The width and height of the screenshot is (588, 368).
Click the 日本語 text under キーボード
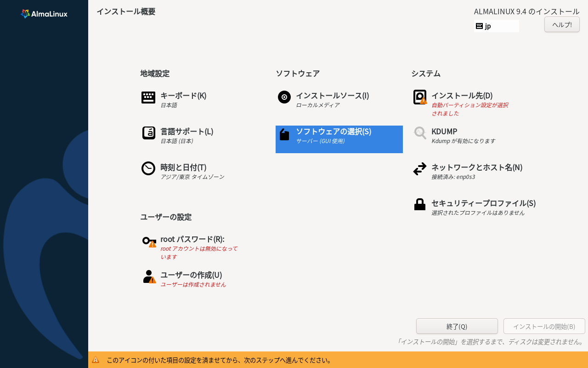click(169, 105)
